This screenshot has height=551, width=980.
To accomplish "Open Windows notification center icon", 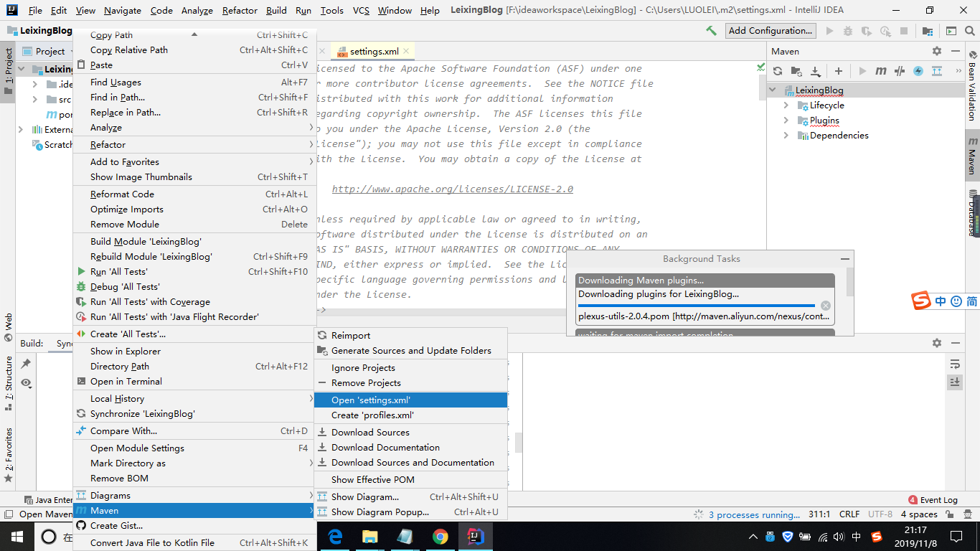I will [956, 537].
